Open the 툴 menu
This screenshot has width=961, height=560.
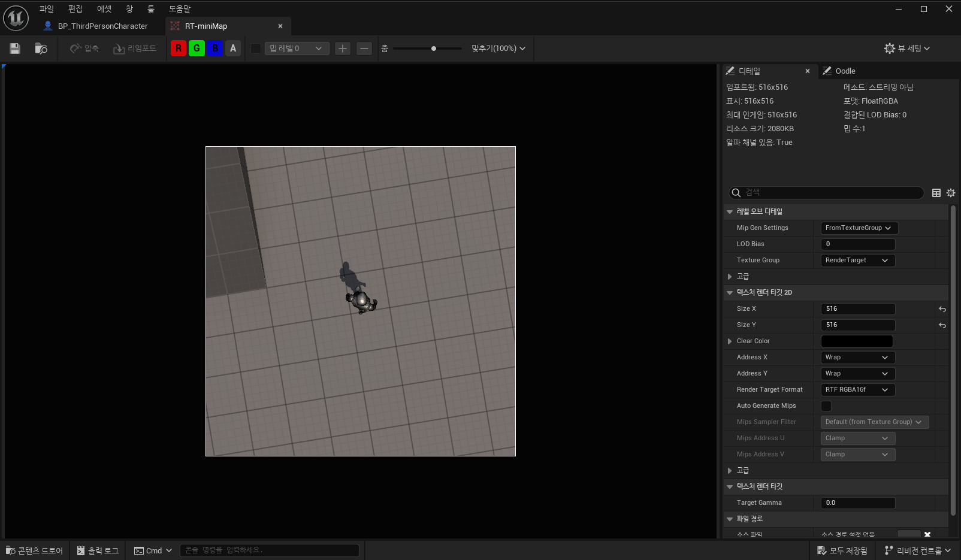tap(151, 9)
